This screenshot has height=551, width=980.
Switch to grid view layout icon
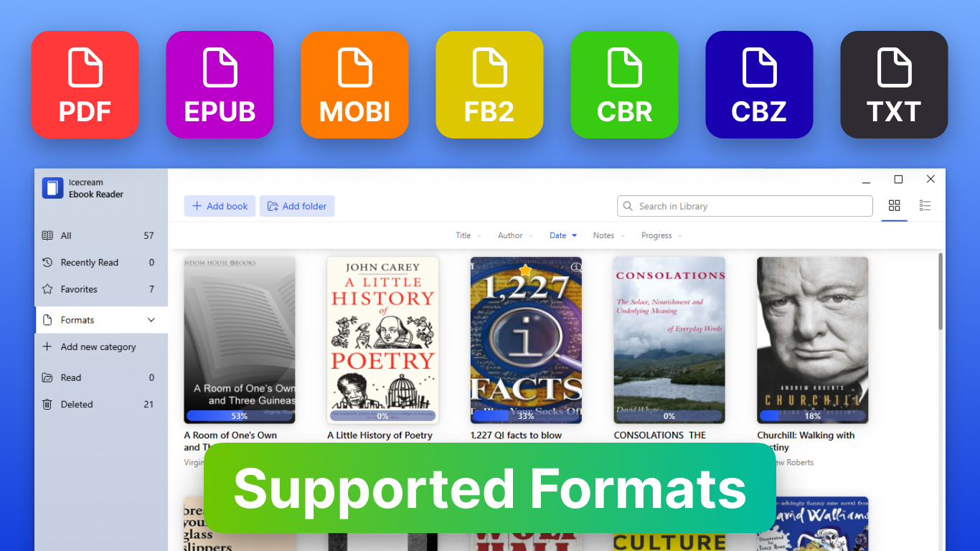pos(894,206)
